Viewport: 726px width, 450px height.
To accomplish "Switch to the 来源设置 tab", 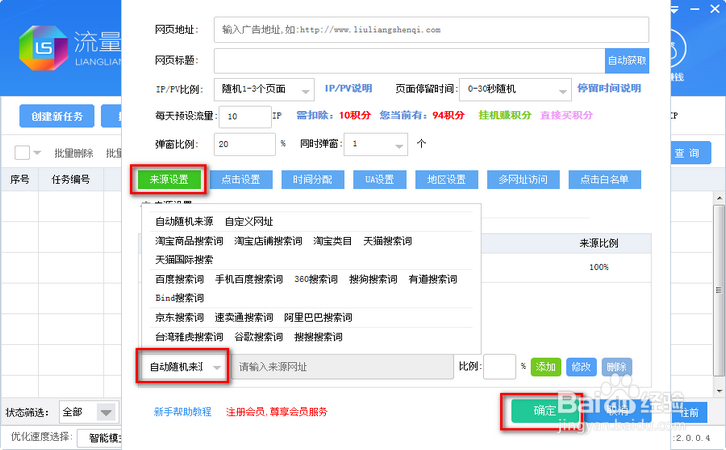I will pyautogui.click(x=169, y=180).
